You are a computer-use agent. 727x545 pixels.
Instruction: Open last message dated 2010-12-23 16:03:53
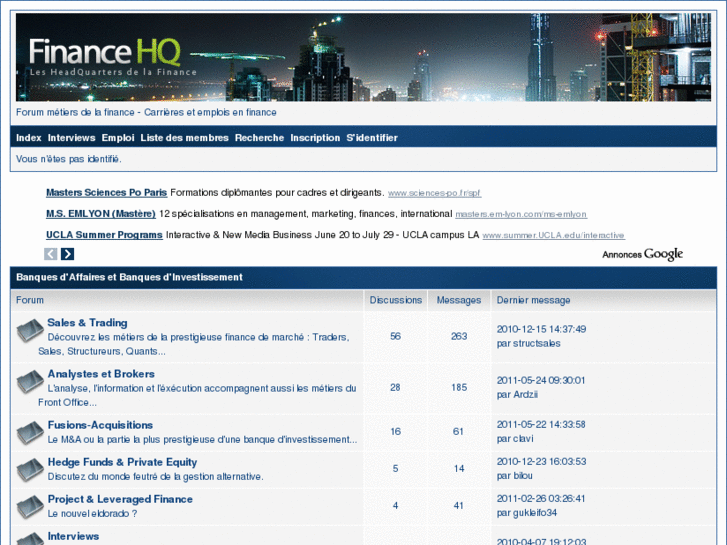pyautogui.click(x=542, y=462)
